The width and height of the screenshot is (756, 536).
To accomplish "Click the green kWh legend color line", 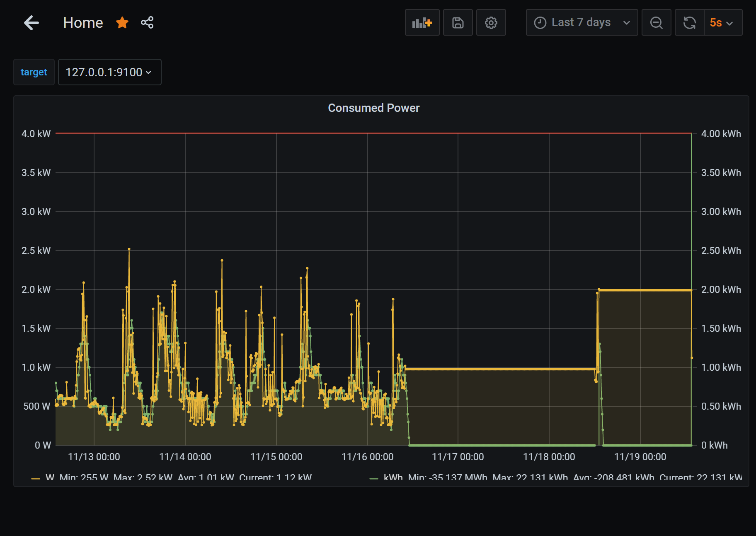I will (x=373, y=478).
